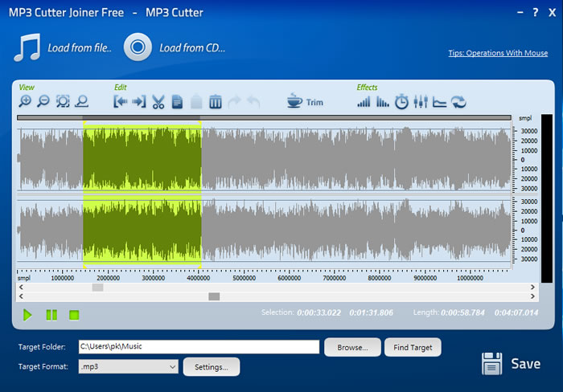Close the MP3 Cutter window
Screen dimensions: 563x392
(x=553, y=13)
